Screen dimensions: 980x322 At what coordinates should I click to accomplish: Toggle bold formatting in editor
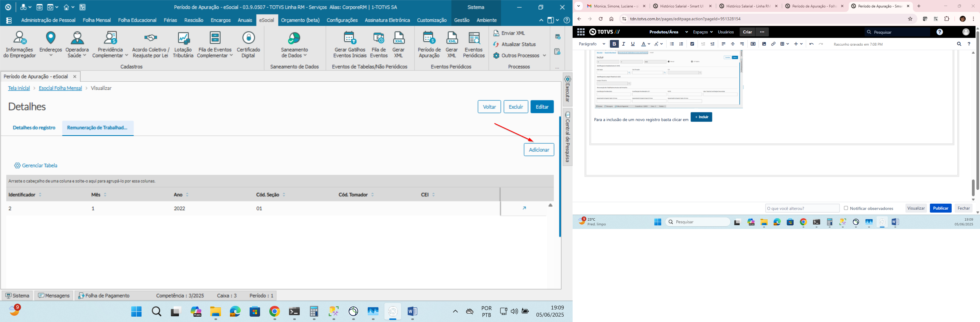pos(614,44)
